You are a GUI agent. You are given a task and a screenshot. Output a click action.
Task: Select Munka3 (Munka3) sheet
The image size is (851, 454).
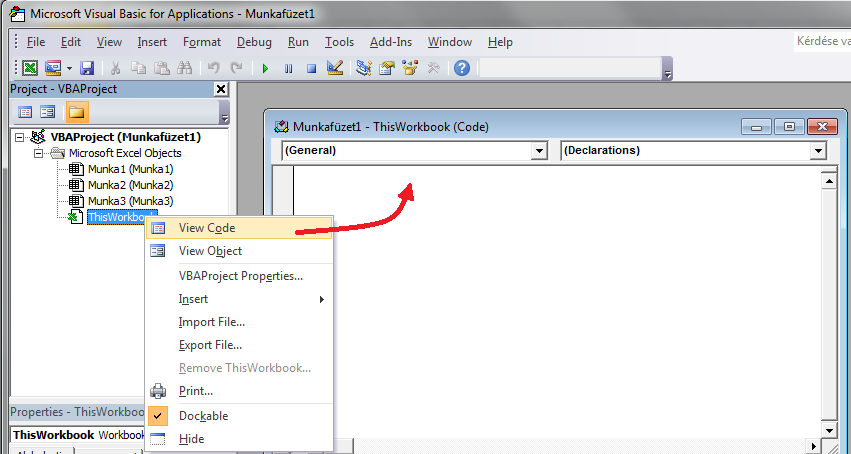[130, 201]
